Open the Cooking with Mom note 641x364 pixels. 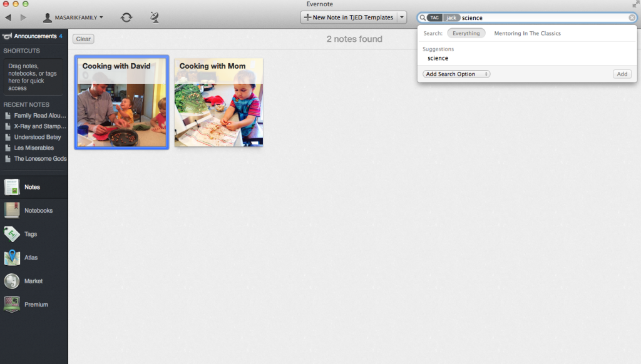[x=218, y=102]
